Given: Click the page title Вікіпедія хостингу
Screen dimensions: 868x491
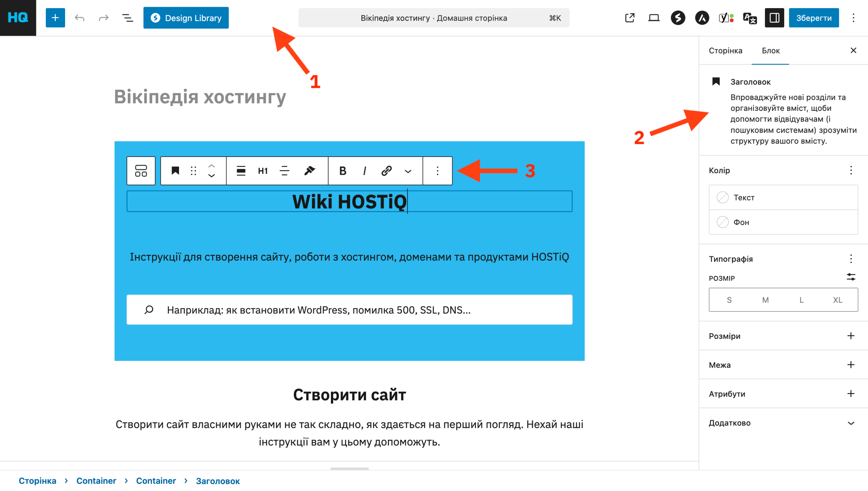Looking at the screenshot, I should tap(200, 97).
